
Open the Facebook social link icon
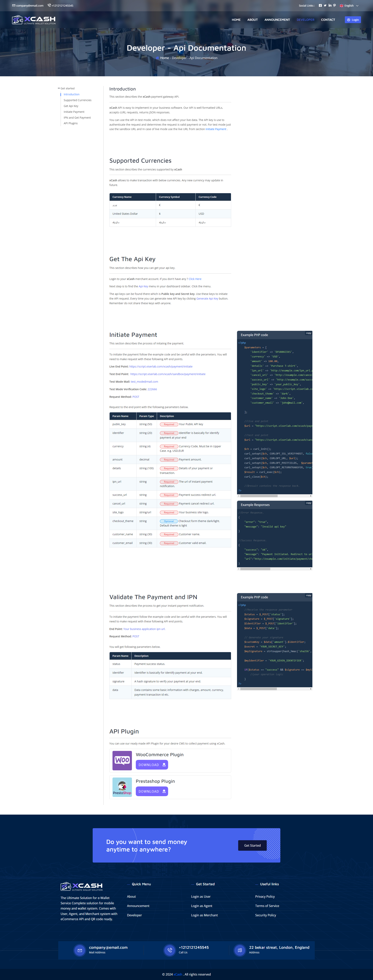[x=320, y=5]
